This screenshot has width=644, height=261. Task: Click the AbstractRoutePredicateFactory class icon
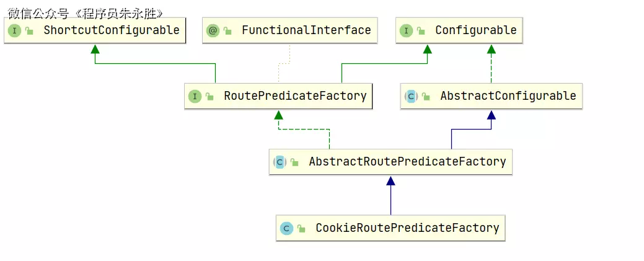279,162
